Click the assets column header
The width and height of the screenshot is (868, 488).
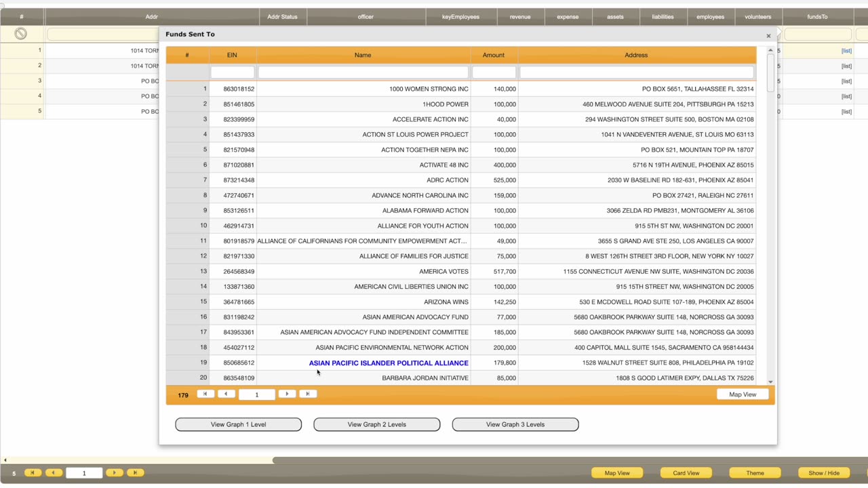pos(615,17)
